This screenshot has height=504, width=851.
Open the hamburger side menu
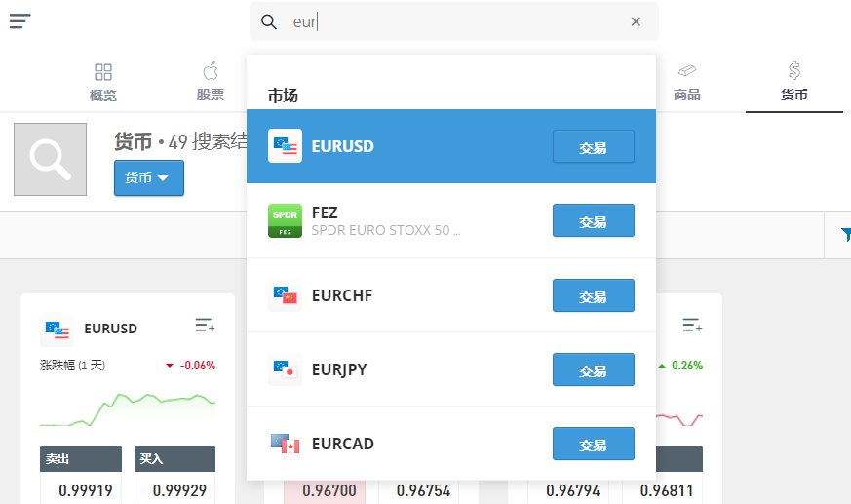pos(20,21)
